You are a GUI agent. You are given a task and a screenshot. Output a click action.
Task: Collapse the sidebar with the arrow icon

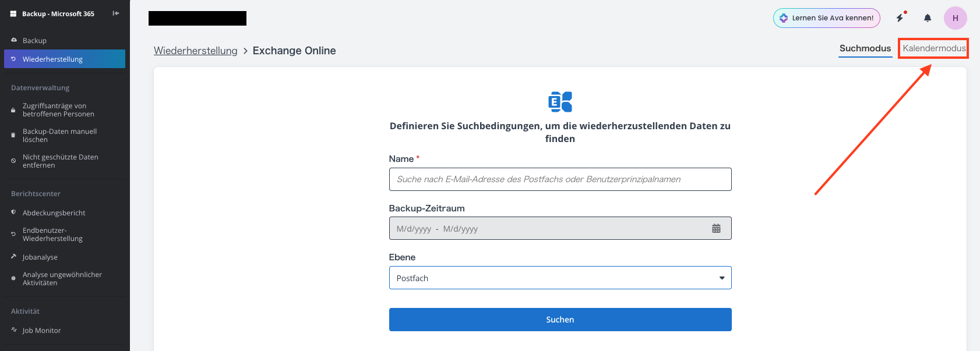pos(116,13)
